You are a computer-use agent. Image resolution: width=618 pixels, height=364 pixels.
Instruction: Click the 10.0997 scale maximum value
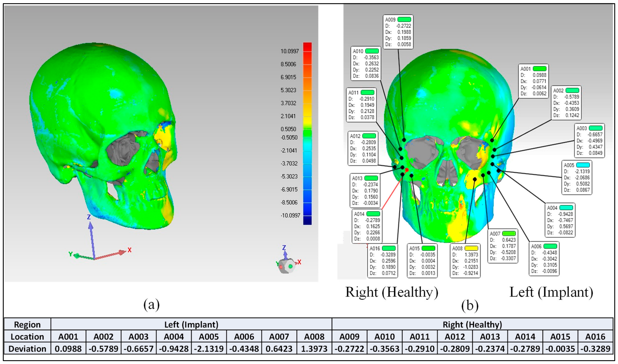coord(290,51)
